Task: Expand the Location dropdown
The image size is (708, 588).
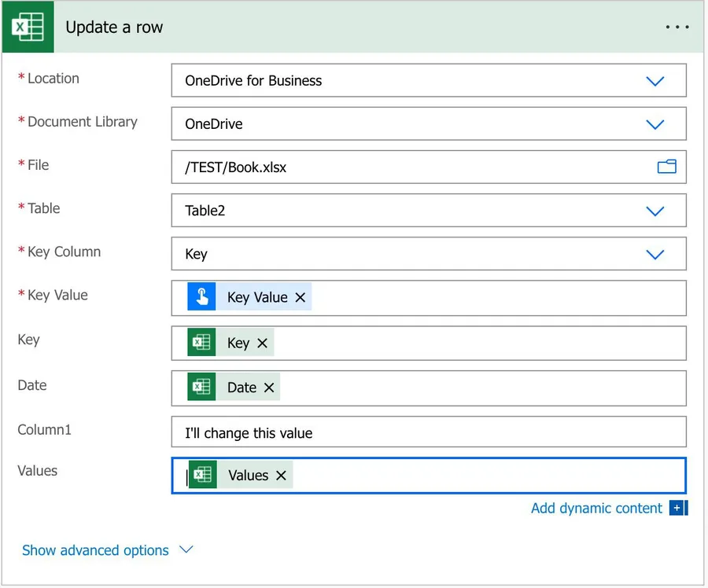Action: 655,81
